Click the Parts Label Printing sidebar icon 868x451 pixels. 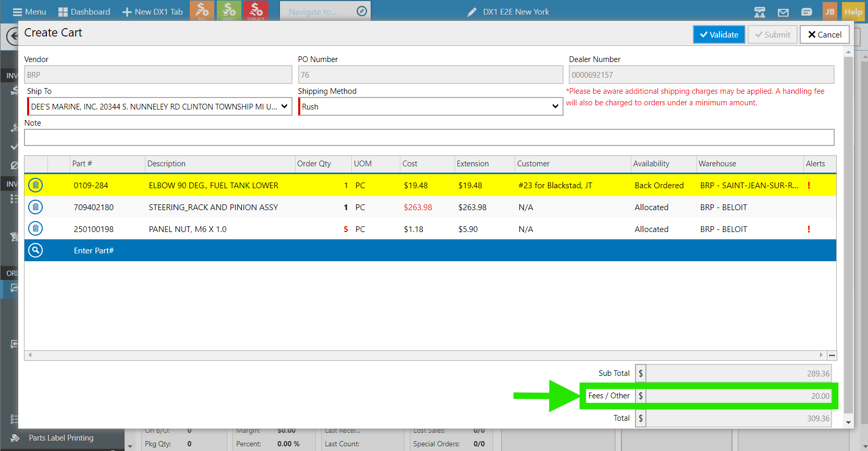coord(15,438)
